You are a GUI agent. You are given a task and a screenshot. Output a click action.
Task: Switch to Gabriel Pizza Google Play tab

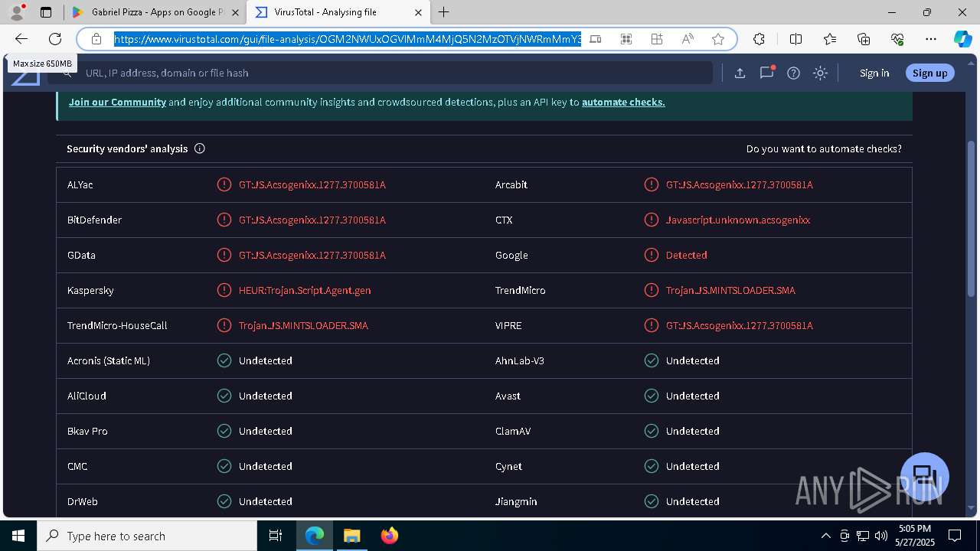pyautogui.click(x=155, y=12)
